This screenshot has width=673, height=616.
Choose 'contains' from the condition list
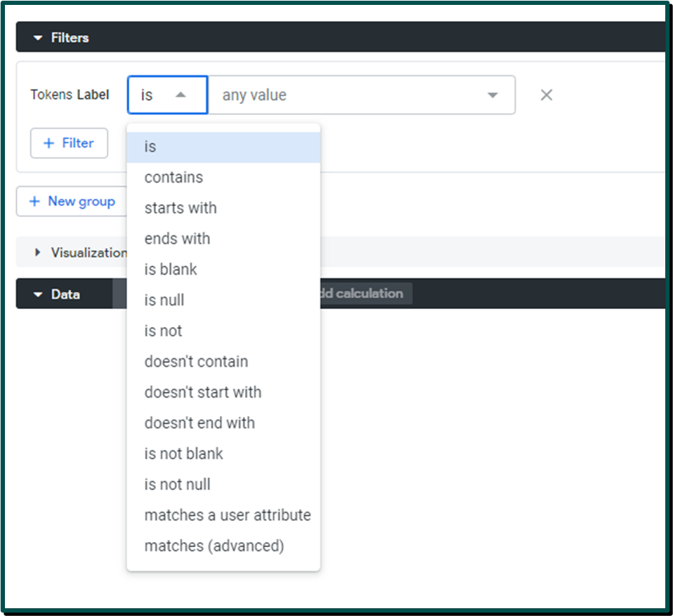pos(174,178)
